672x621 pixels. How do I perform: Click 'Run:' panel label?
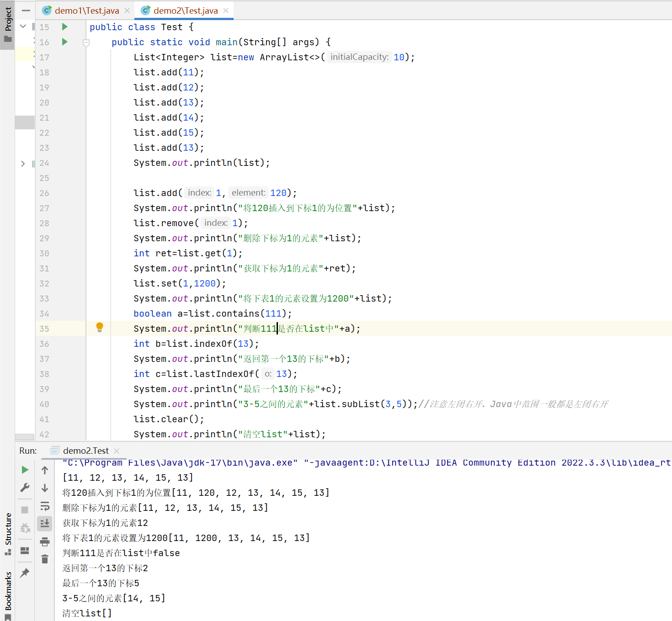click(28, 451)
